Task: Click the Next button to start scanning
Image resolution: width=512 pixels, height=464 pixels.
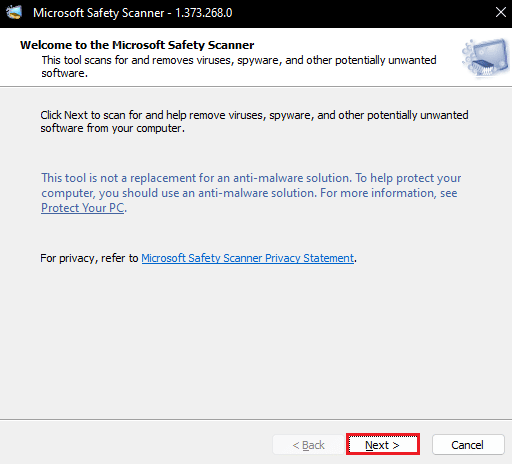Action: click(x=383, y=444)
